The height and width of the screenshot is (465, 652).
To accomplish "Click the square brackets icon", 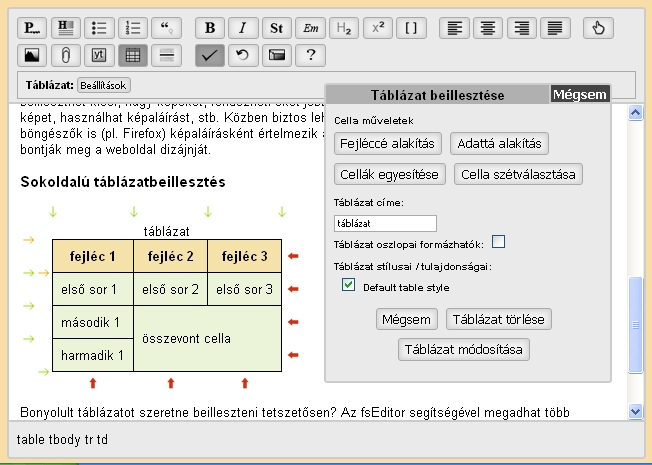I will pos(411,28).
